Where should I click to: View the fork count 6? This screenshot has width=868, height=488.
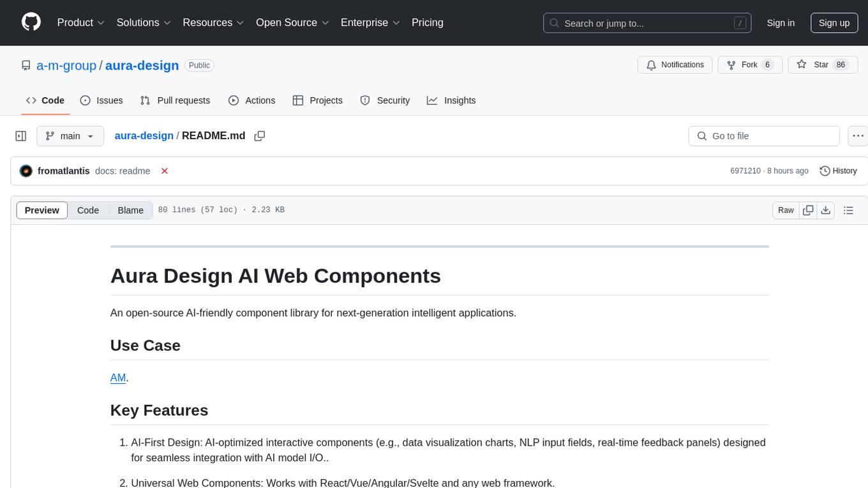click(x=767, y=65)
